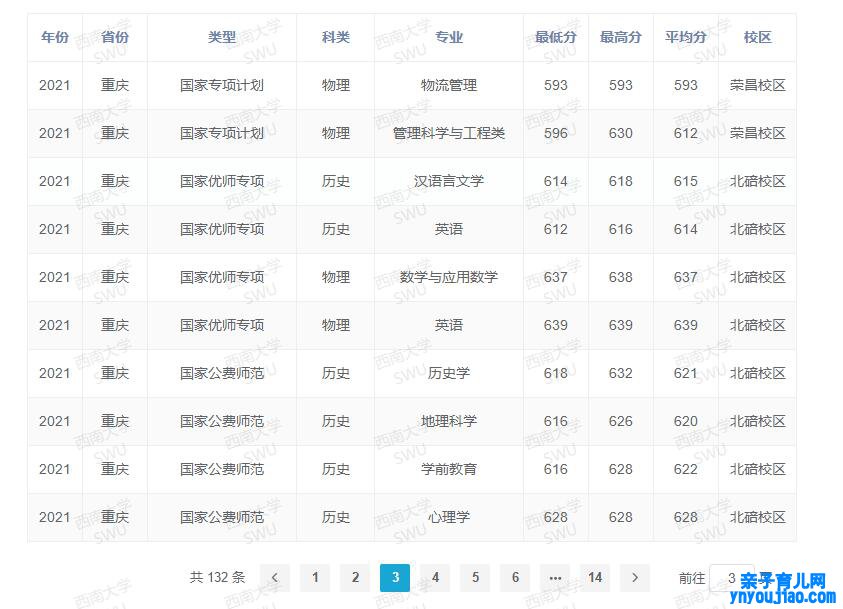Select the 汉语言文学 major cell
Viewport: 843px width, 609px height.
450,181
